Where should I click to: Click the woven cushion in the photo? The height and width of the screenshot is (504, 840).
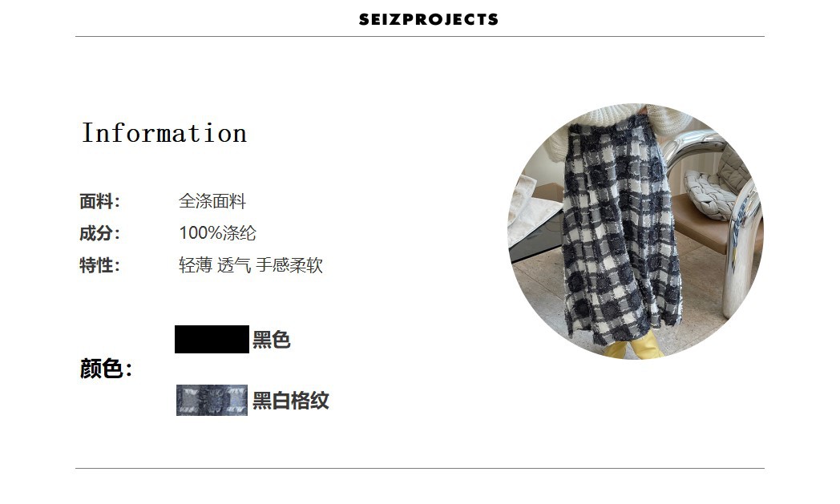click(710, 194)
